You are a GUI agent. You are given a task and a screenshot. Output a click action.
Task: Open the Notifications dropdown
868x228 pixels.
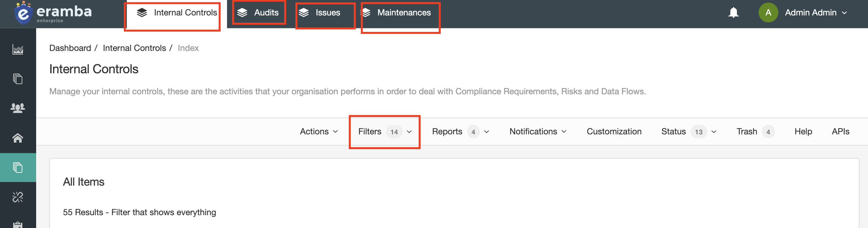(538, 132)
